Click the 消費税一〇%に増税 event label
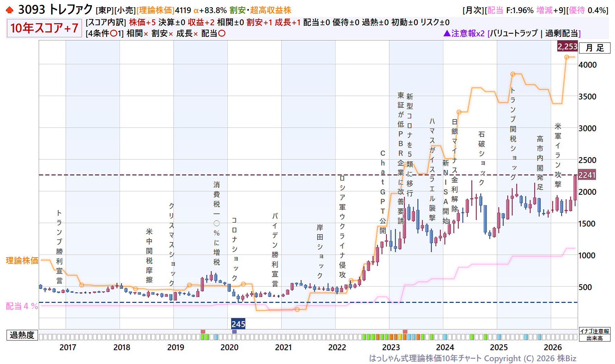Image resolution: width=615 pixels, height=364 pixels. tap(217, 223)
